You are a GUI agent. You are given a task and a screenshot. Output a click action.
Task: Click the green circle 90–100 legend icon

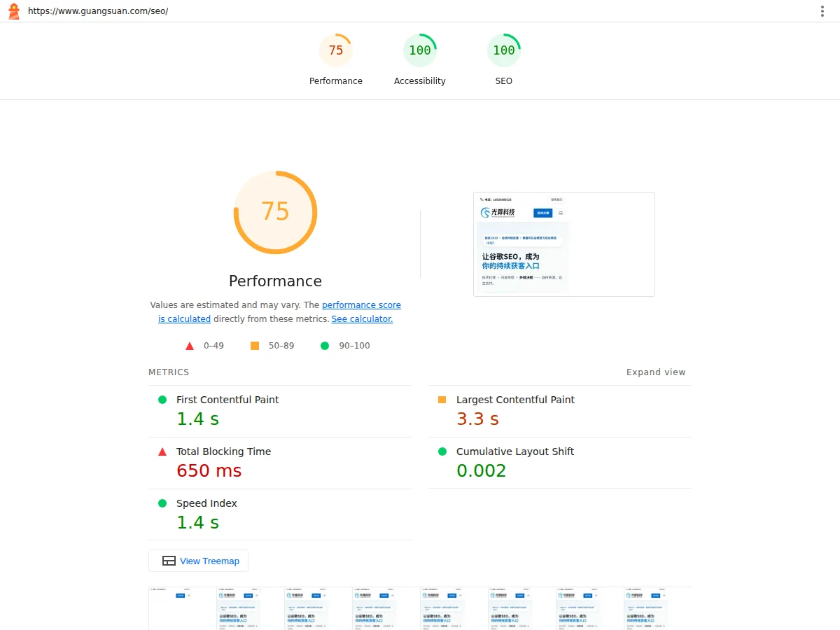point(325,346)
